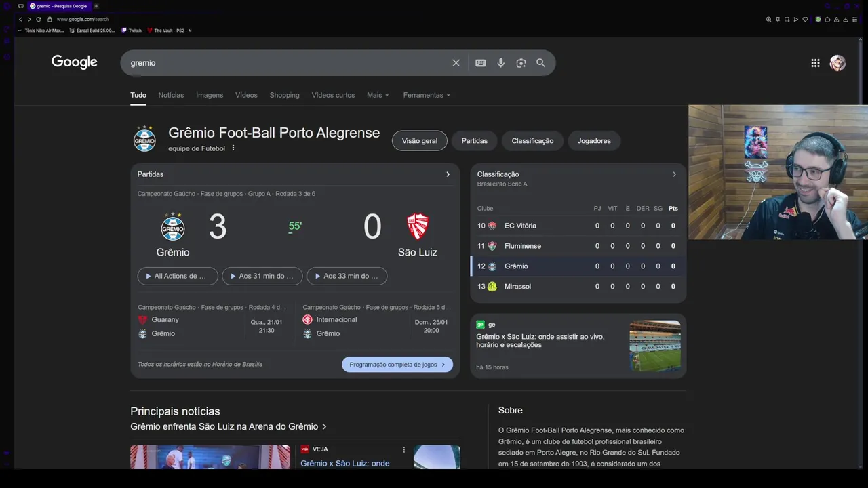Open the Mais dropdown menu
Viewport: 868px width, 488px height.
(x=378, y=95)
